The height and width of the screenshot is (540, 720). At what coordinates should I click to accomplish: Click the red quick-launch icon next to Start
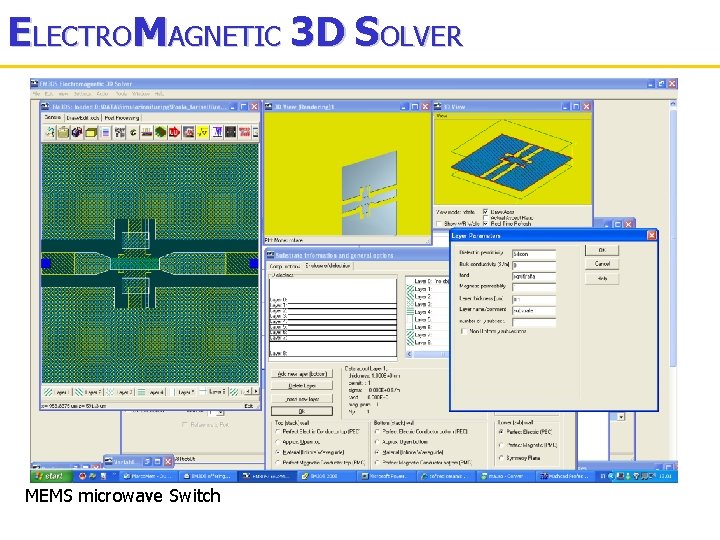pyautogui.click(x=83, y=476)
